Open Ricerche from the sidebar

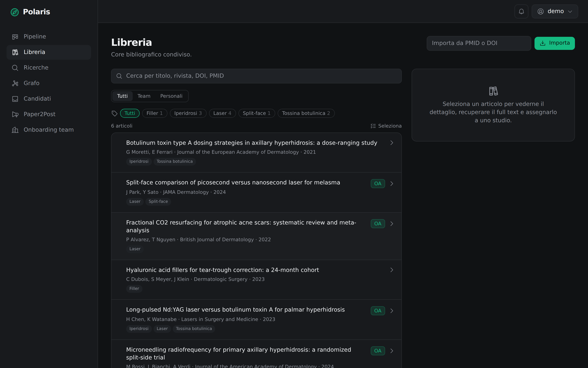click(49, 68)
